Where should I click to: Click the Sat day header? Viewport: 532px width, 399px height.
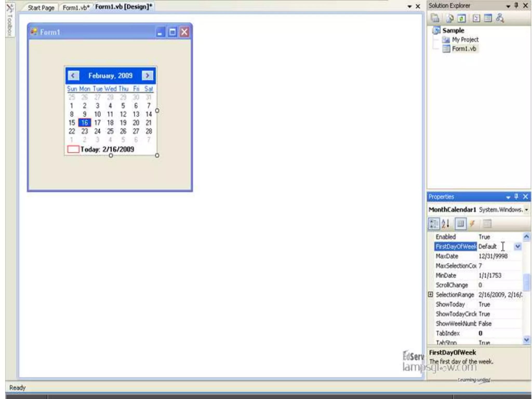(x=149, y=89)
